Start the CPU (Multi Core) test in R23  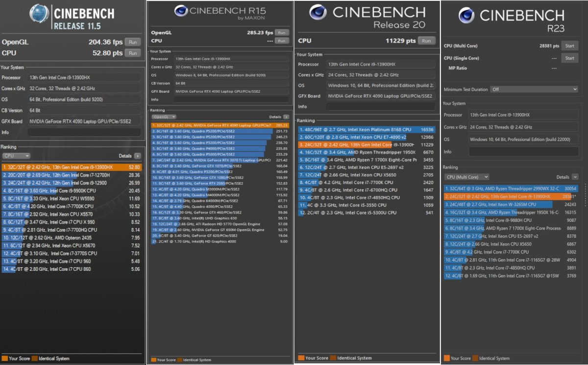tap(569, 46)
